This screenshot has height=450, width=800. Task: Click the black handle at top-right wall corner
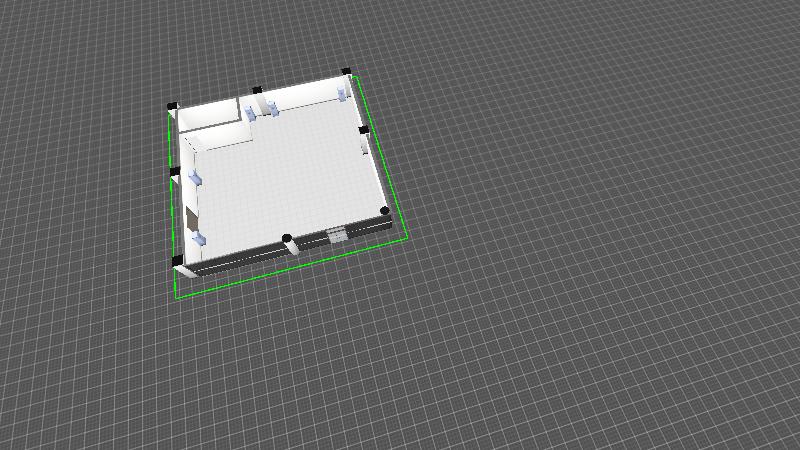[x=347, y=72]
